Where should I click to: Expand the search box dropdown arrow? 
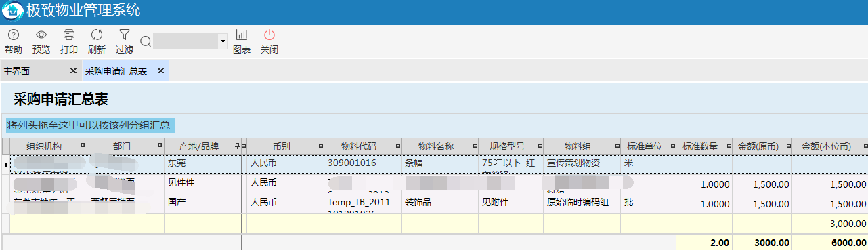coord(223,42)
